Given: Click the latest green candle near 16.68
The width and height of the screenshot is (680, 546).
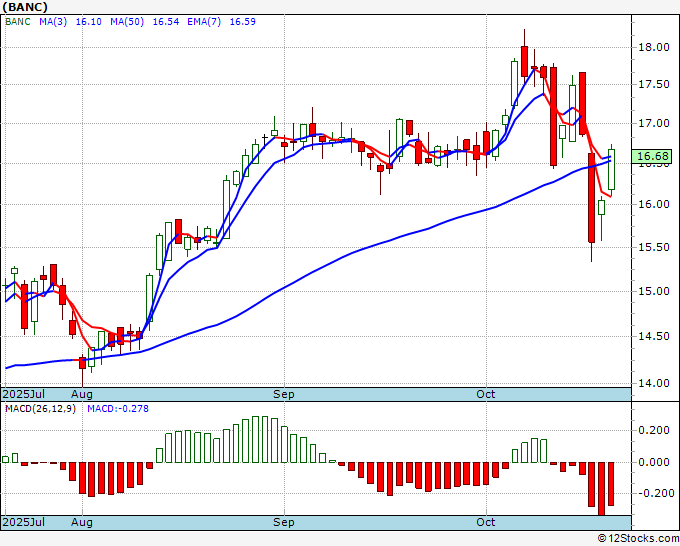Looking at the screenshot, I should pyautogui.click(x=611, y=170).
